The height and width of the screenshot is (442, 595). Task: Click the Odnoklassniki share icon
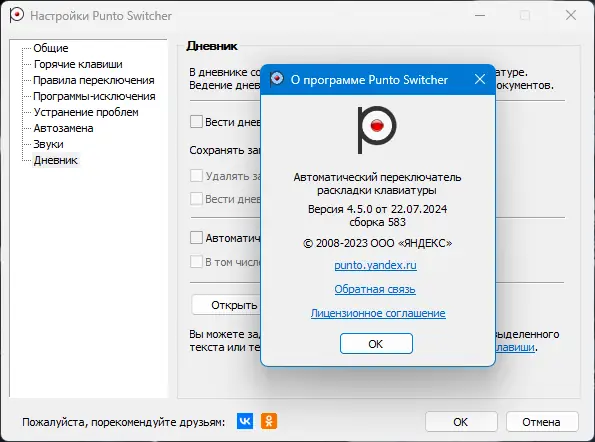coord(269,421)
